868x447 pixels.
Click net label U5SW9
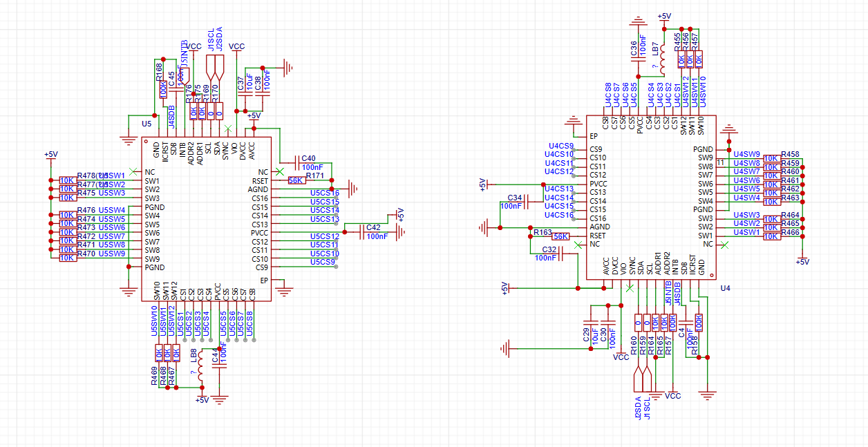(112, 254)
